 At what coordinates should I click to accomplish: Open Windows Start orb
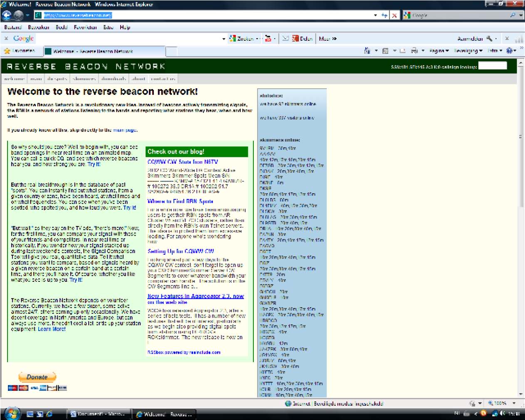coord(12,413)
